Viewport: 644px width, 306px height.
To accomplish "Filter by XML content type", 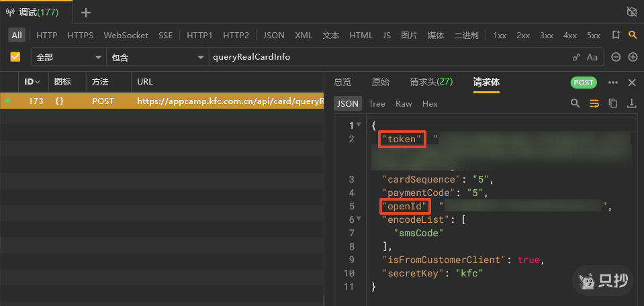I will [304, 36].
